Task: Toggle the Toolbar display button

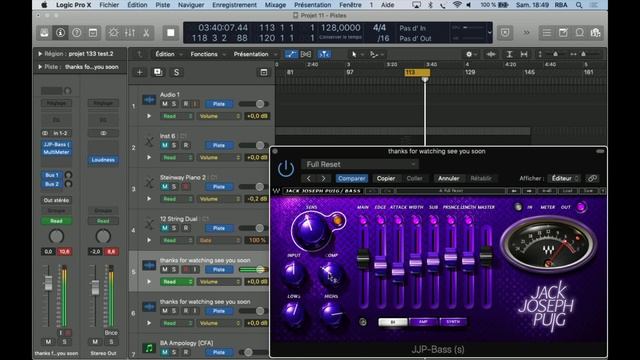Action: point(93,33)
